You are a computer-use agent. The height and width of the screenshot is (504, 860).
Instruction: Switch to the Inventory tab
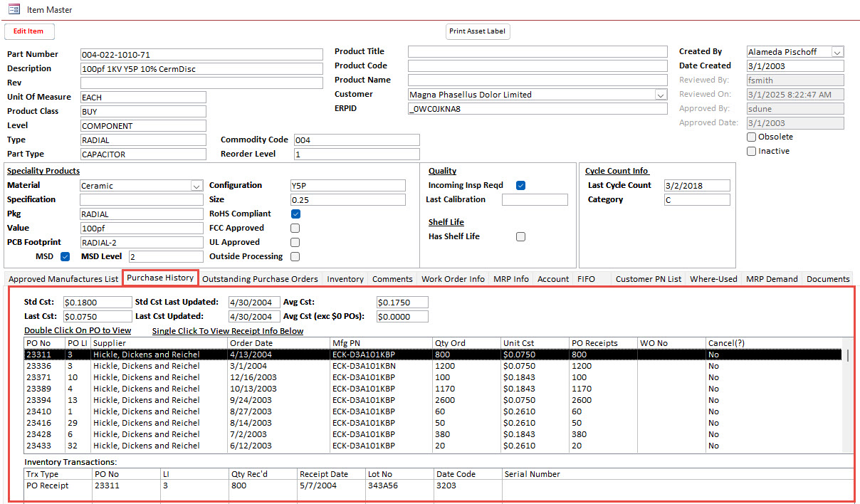(345, 279)
